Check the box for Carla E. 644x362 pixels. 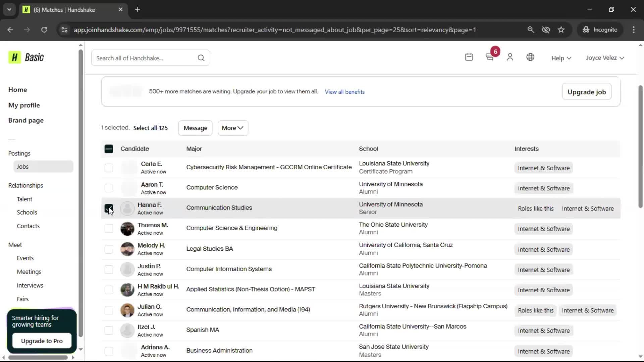pyautogui.click(x=109, y=168)
